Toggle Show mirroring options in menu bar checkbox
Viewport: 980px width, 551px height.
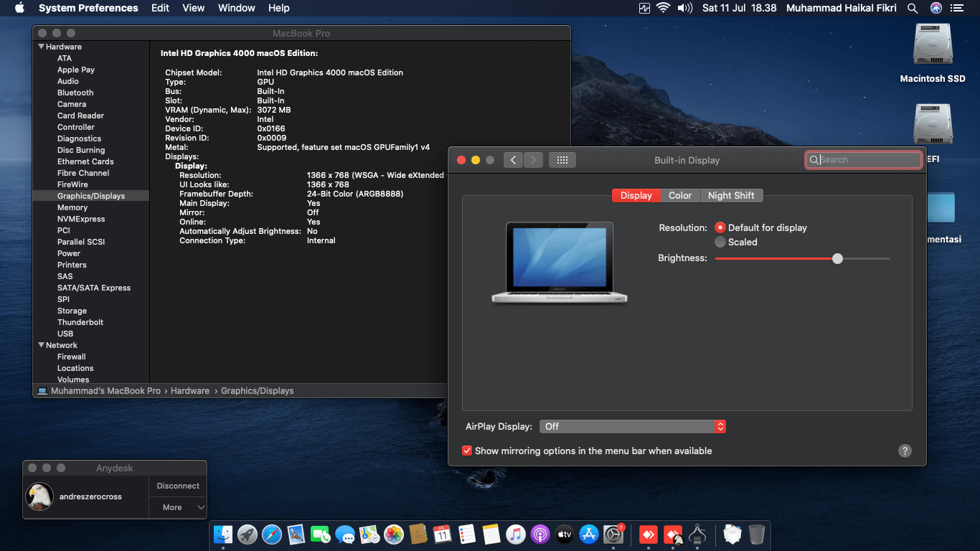point(467,451)
